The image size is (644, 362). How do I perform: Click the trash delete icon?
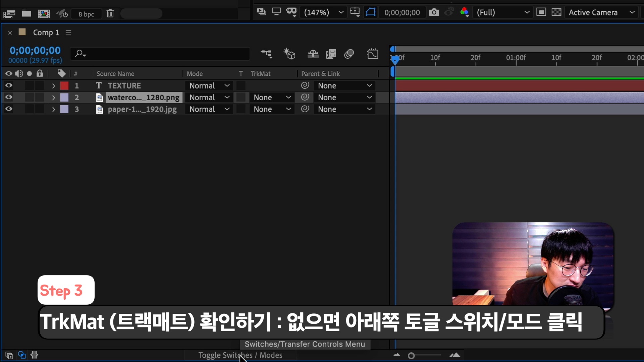click(x=110, y=14)
